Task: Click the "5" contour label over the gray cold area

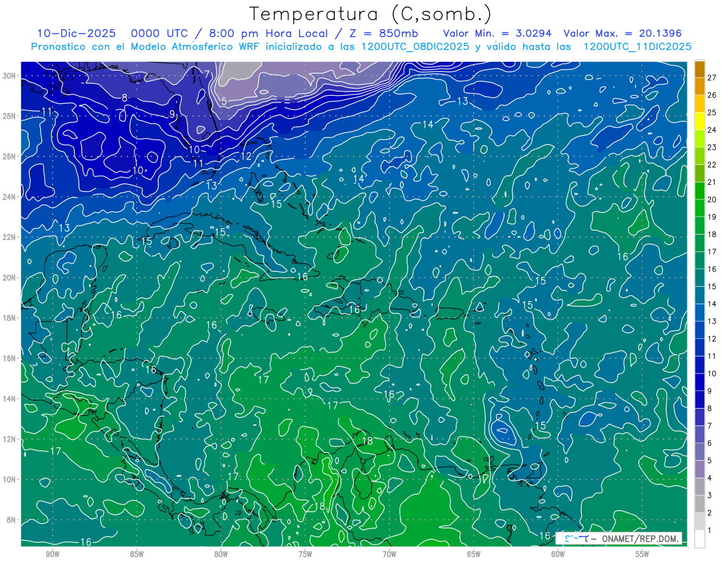Action: tap(224, 101)
